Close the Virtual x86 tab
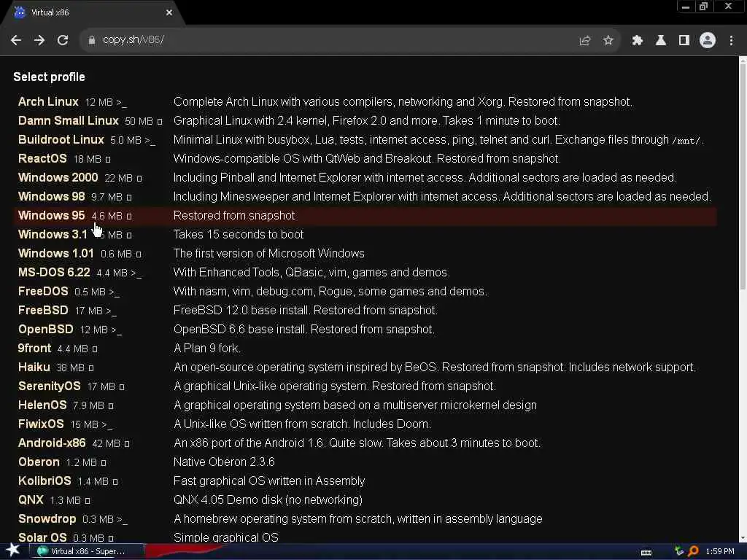Image resolution: width=747 pixels, height=560 pixels. coord(169,12)
